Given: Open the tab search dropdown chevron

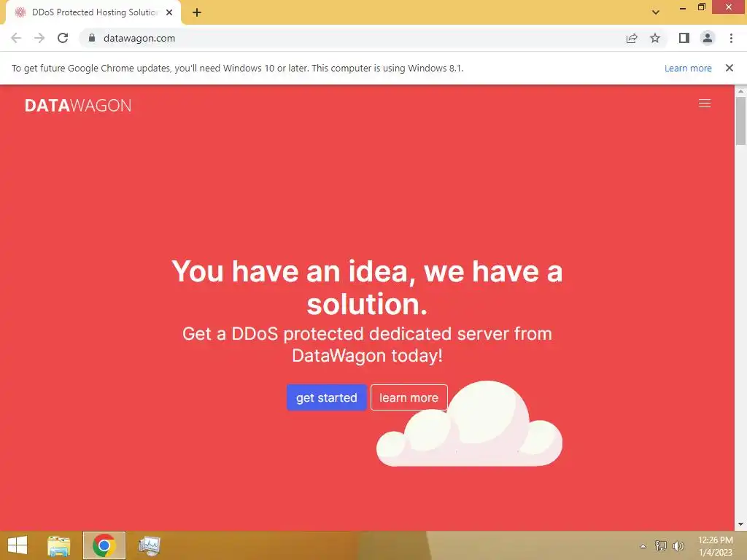Looking at the screenshot, I should [x=656, y=12].
